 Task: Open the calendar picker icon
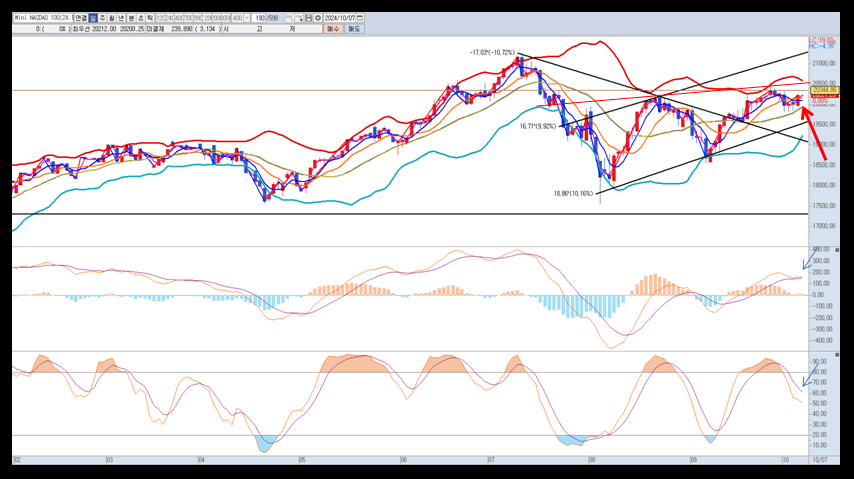tap(359, 18)
